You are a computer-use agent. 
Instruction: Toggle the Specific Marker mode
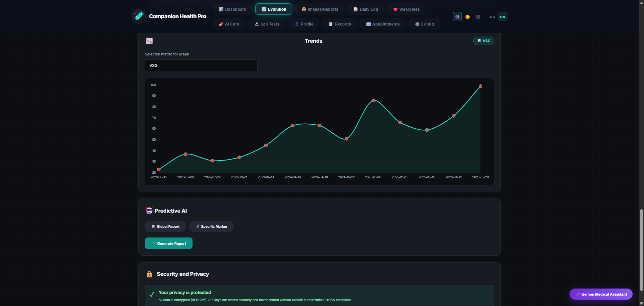coord(211,226)
